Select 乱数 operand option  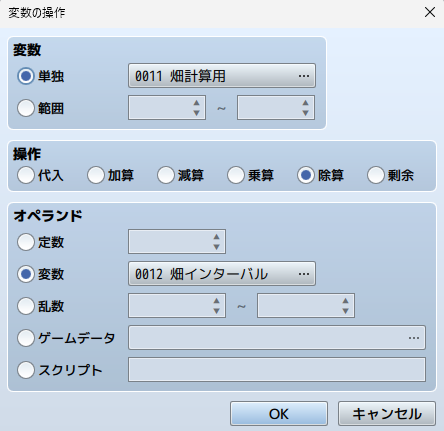click(x=26, y=306)
